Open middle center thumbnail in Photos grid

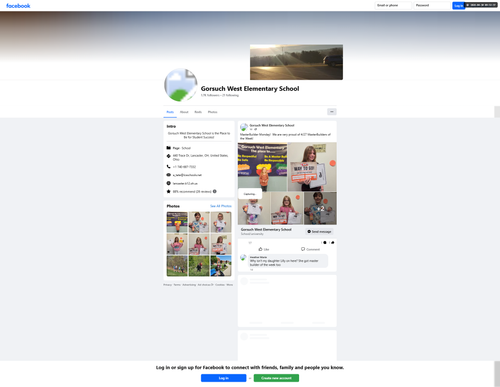point(199,244)
